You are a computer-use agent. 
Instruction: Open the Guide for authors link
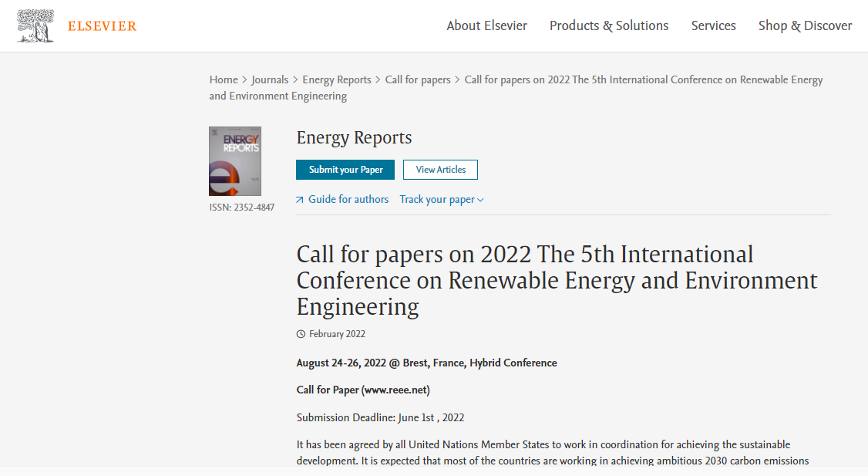[x=348, y=199]
